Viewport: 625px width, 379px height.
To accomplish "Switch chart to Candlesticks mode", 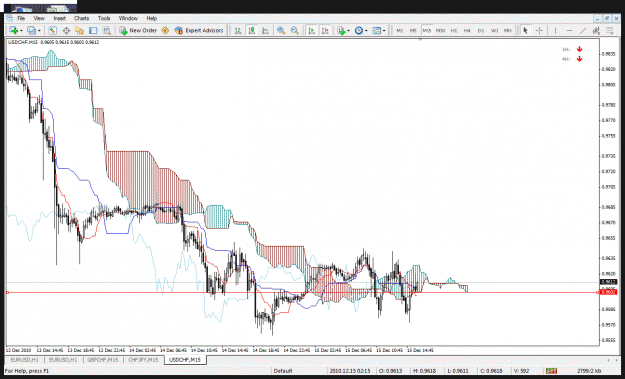I will [x=252, y=30].
